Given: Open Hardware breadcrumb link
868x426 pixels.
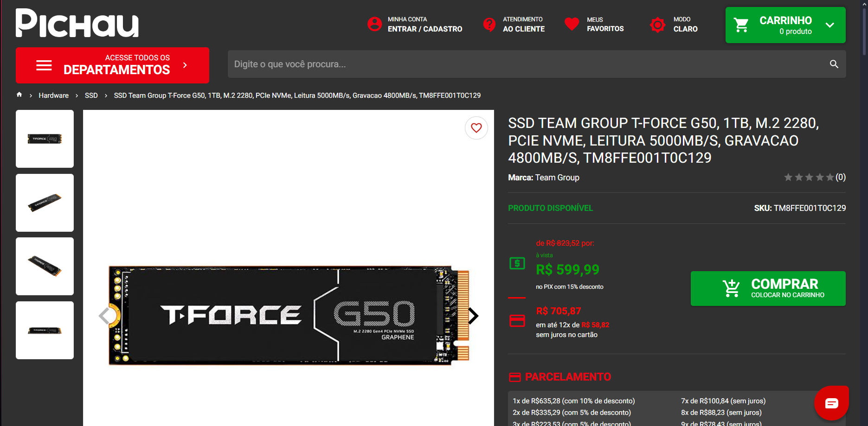Looking at the screenshot, I should point(54,95).
